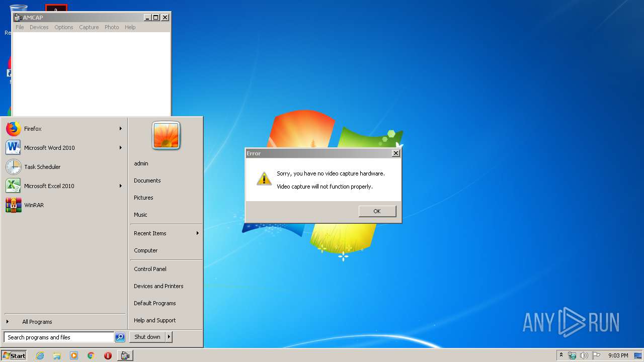Viewport: 644px width, 362px height.
Task: Open Devices menu in AMCAP
Action: coord(39,27)
